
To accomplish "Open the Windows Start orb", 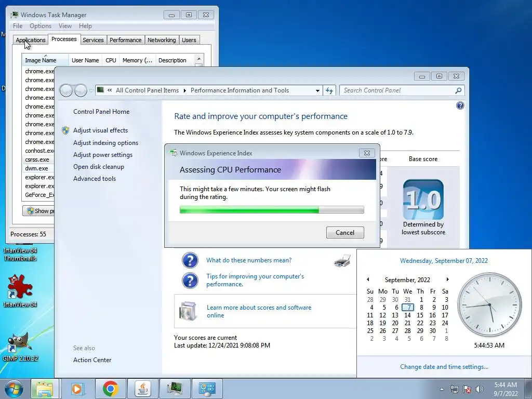I will (14, 389).
